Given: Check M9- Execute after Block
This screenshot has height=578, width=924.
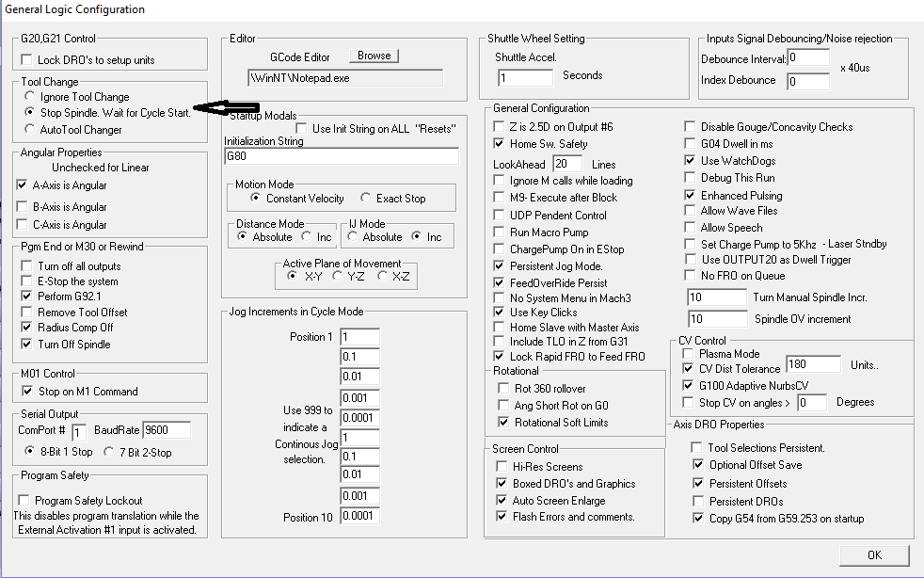Looking at the screenshot, I should tap(499, 197).
